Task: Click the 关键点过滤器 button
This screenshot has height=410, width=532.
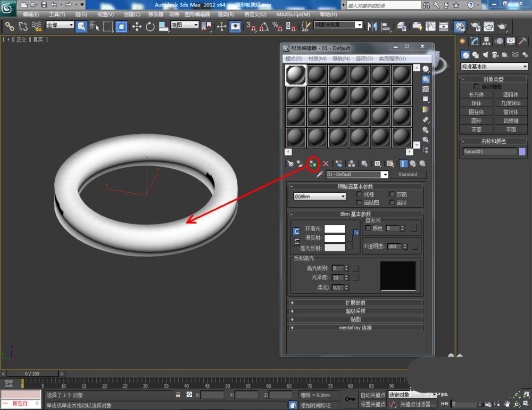Action: point(418,404)
